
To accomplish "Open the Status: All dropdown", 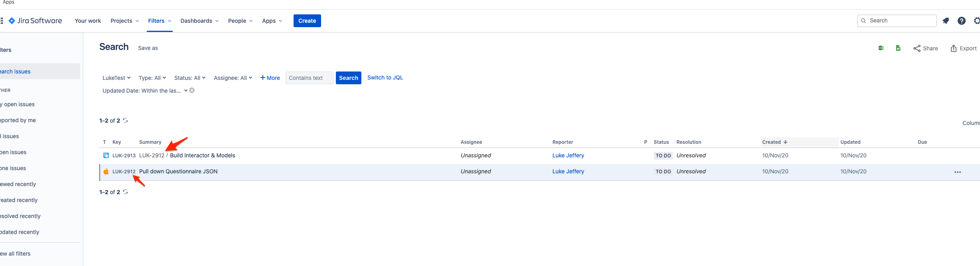I will (190, 78).
